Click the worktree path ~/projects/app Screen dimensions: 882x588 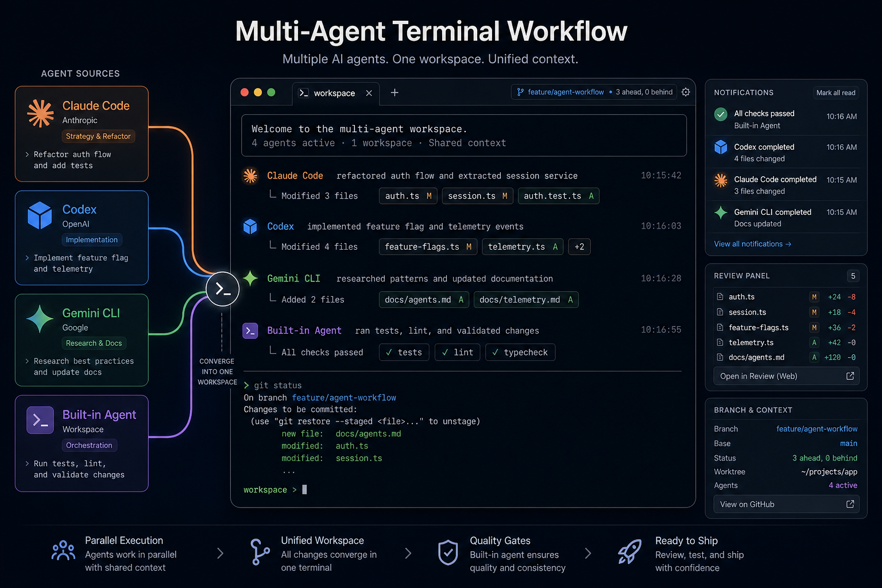829,472
